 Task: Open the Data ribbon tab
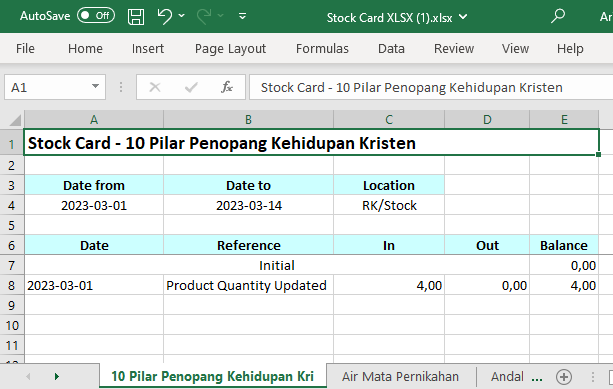pos(391,48)
